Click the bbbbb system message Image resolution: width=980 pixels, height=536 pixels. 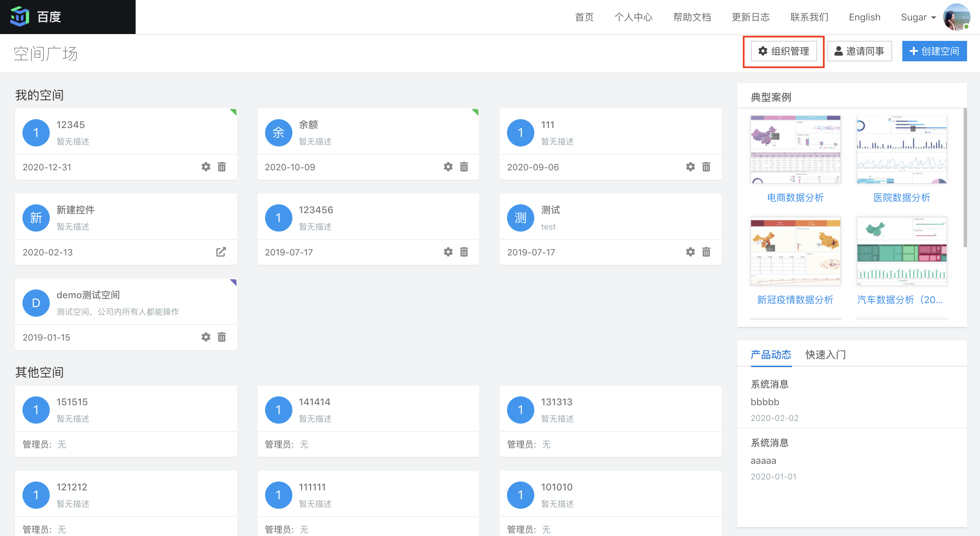765,402
